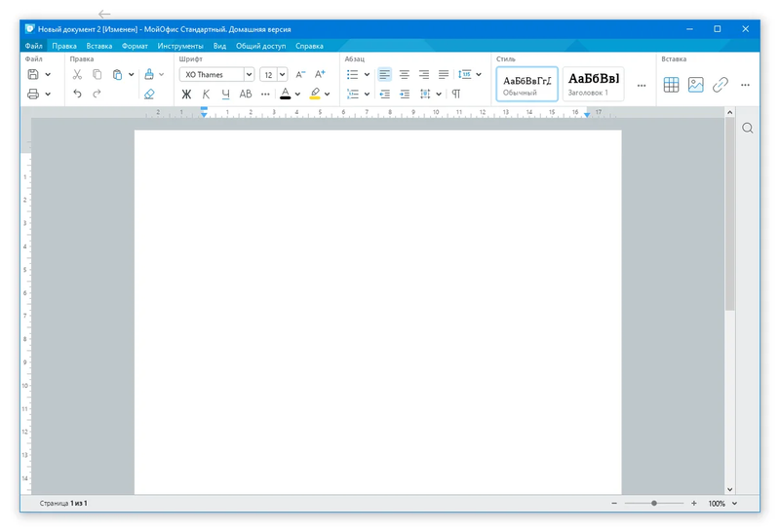Click the all caps AB icon
The width and height of the screenshot is (780, 532).
pos(246,94)
